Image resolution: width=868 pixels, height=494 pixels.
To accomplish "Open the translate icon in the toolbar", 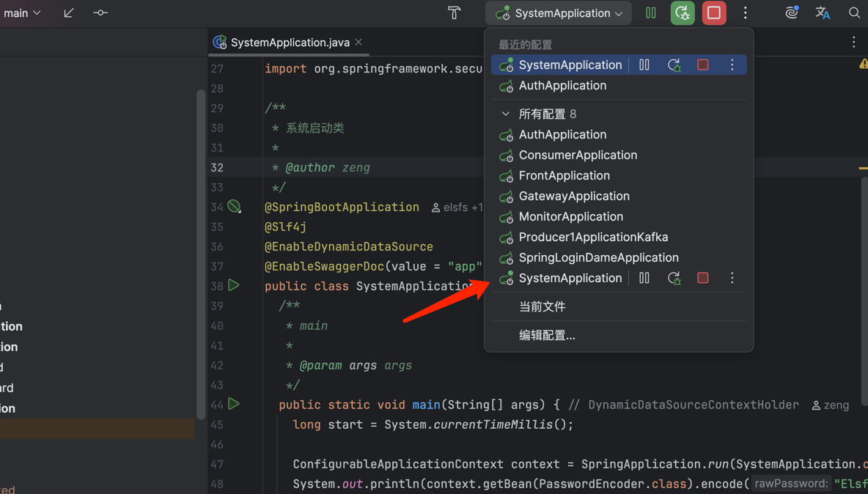I will 823,12.
